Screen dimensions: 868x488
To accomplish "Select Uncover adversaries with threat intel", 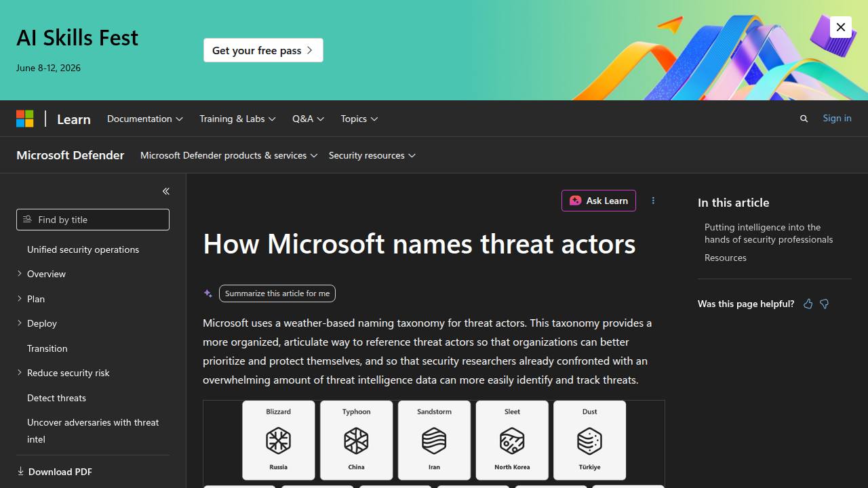I will coord(93,430).
